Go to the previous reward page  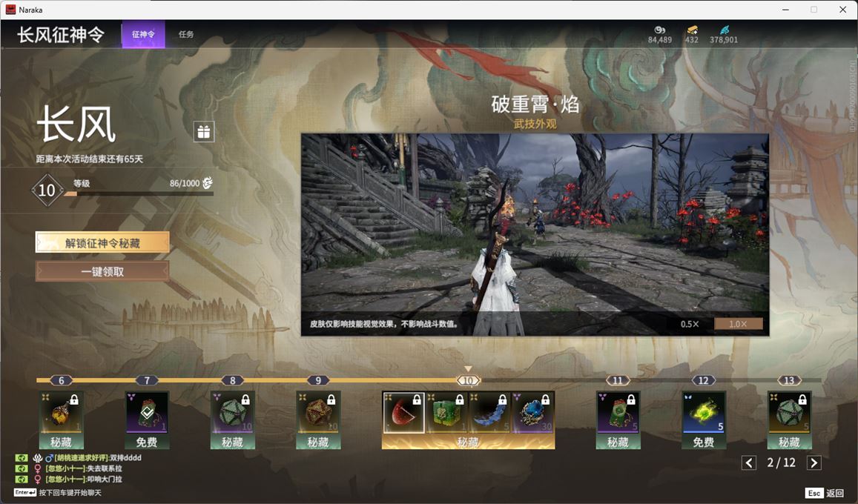[749, 463]
